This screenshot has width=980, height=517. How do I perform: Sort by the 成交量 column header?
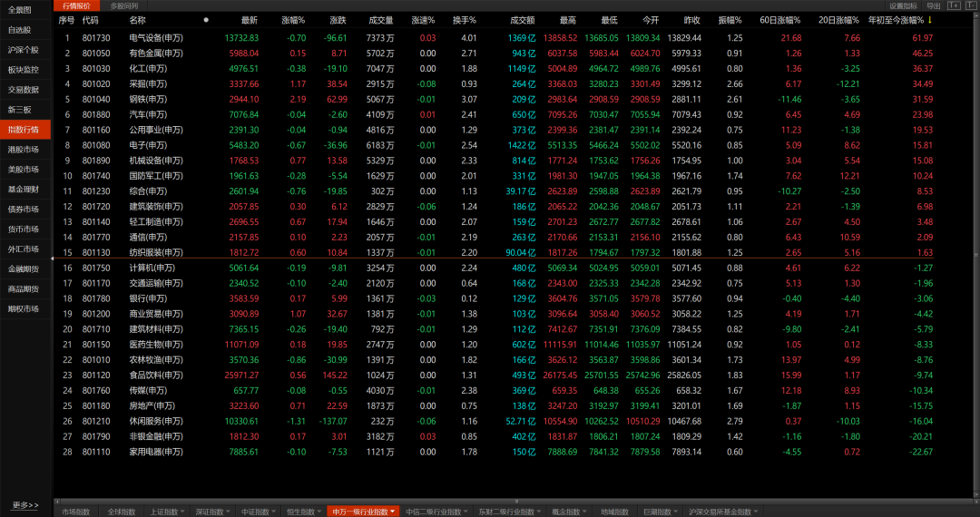click(x=381, y=20)
